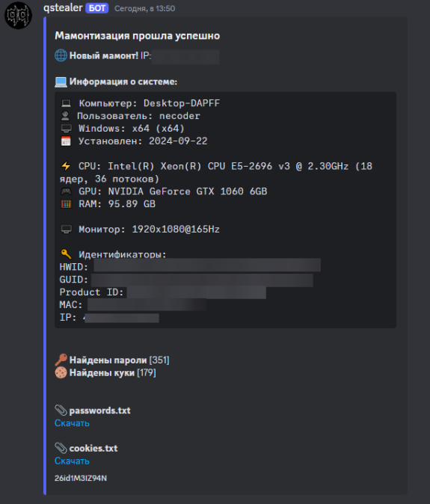Click the blurred HWID value field
Screen dimensions: 430x504
[207, 265]
